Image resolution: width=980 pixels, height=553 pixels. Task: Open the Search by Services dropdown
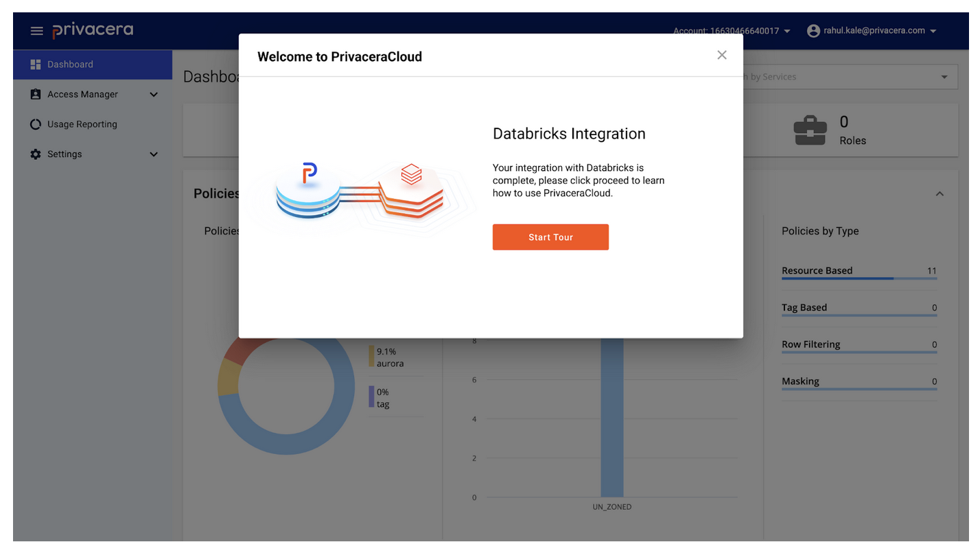click(944, 77)
